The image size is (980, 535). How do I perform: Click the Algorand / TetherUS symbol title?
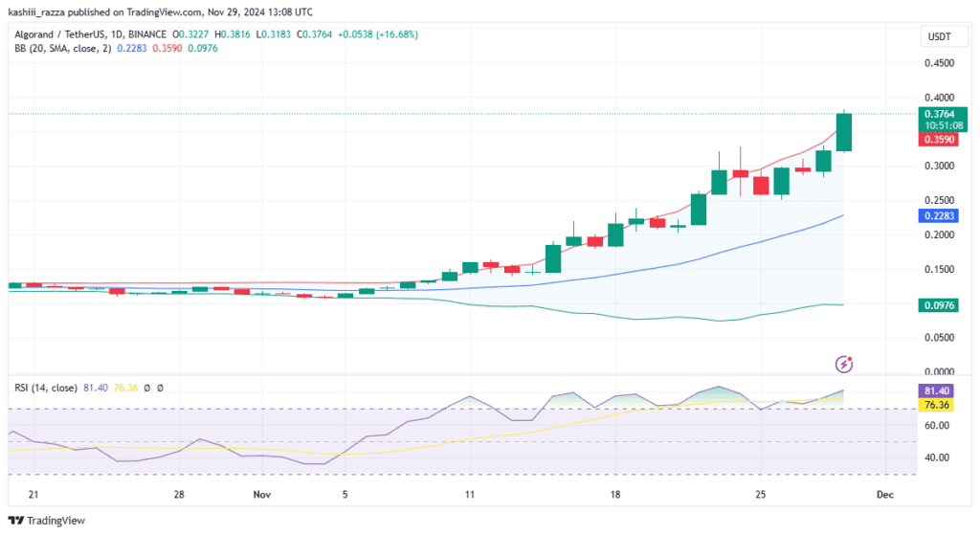tap(91, 34)
